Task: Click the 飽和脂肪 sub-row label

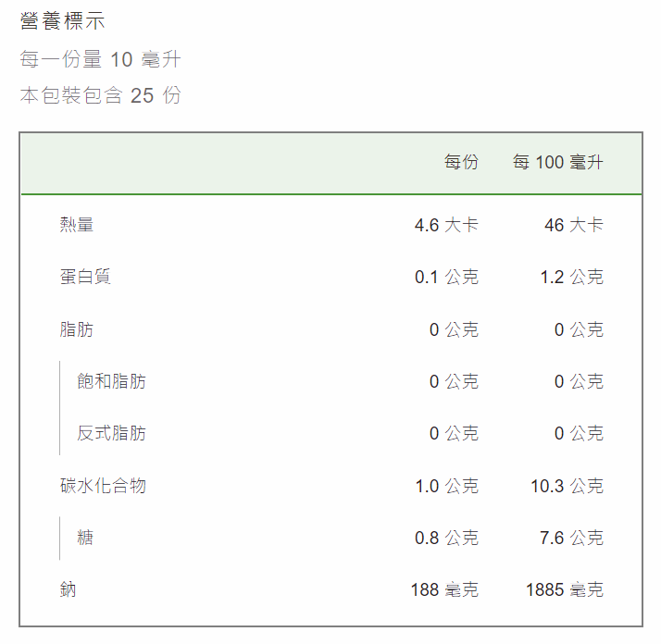Action: [x=111, y=381]
